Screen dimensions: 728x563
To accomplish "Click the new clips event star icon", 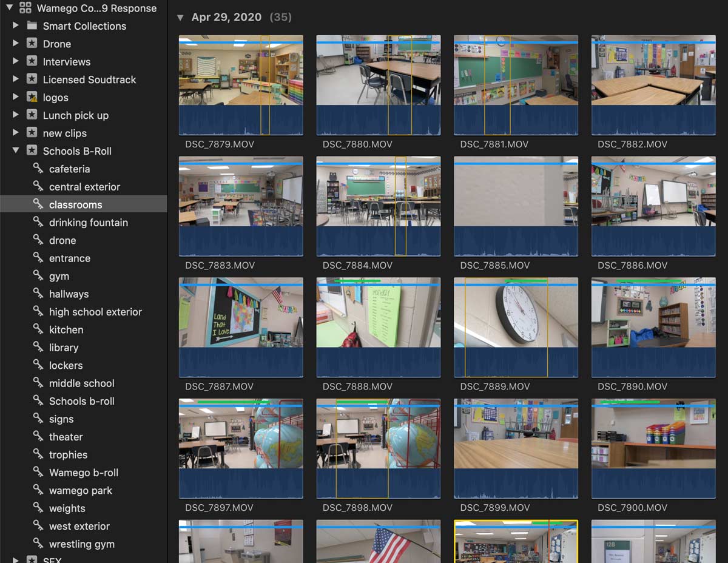I will (x=32, y=133).
